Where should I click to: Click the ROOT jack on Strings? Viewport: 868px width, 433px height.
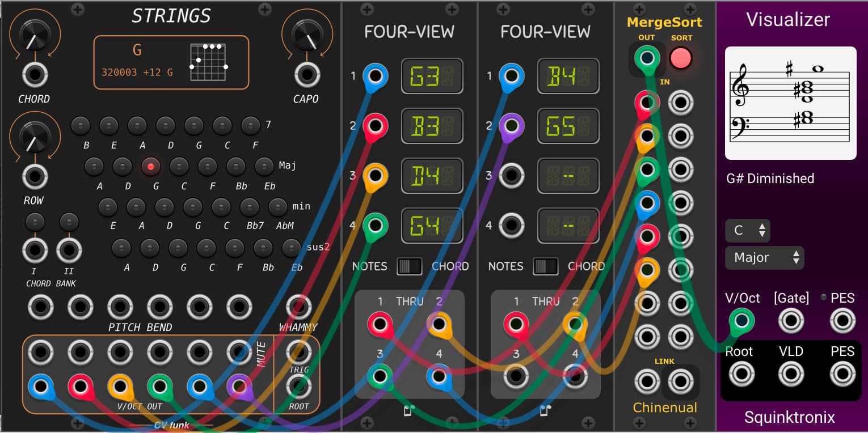(x=298, y=388)
